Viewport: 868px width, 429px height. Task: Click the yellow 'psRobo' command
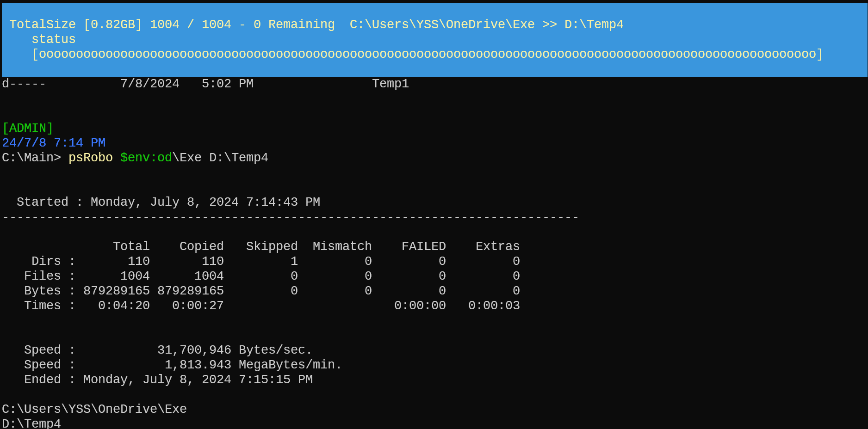[x=91, y=158]
